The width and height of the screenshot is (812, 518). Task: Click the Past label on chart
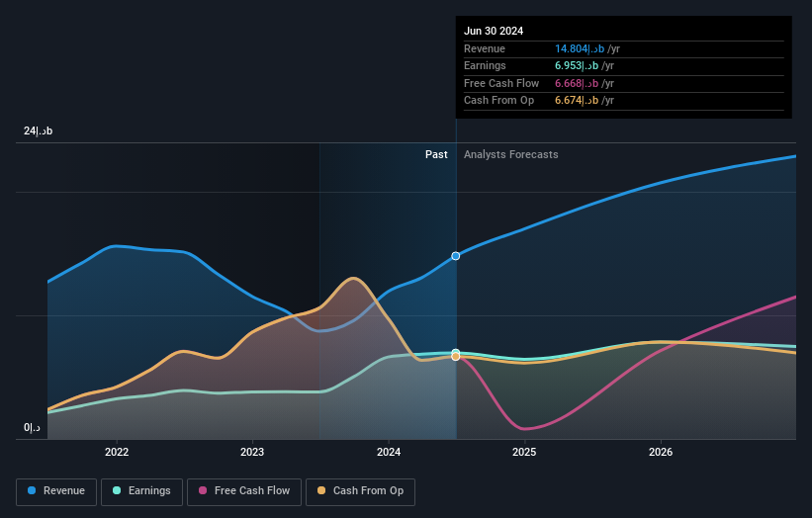click(x=436, y=154)
